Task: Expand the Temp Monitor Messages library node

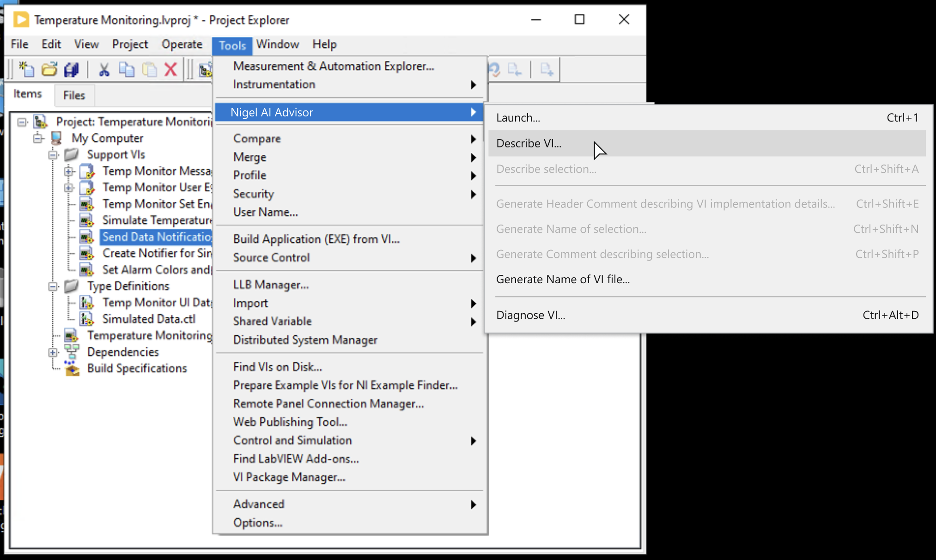Action: pyautogui.click(x=68, y=171)
